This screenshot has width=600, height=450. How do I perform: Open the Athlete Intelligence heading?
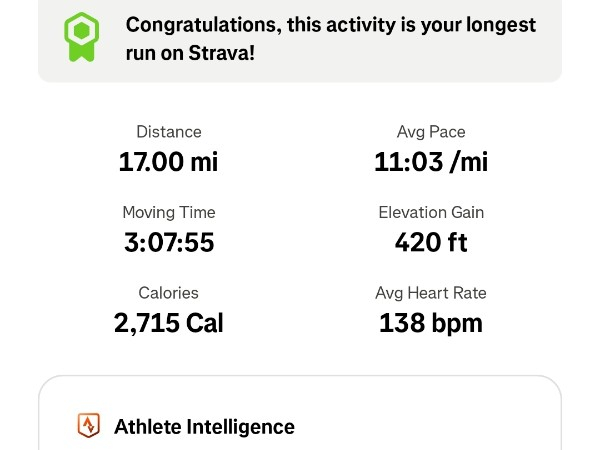[204, 427]
